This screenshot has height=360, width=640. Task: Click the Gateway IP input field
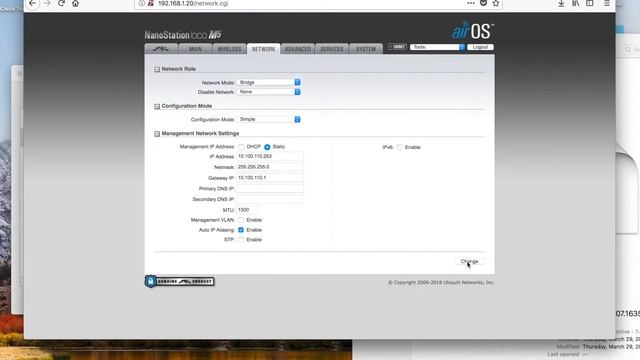point(270,178)
